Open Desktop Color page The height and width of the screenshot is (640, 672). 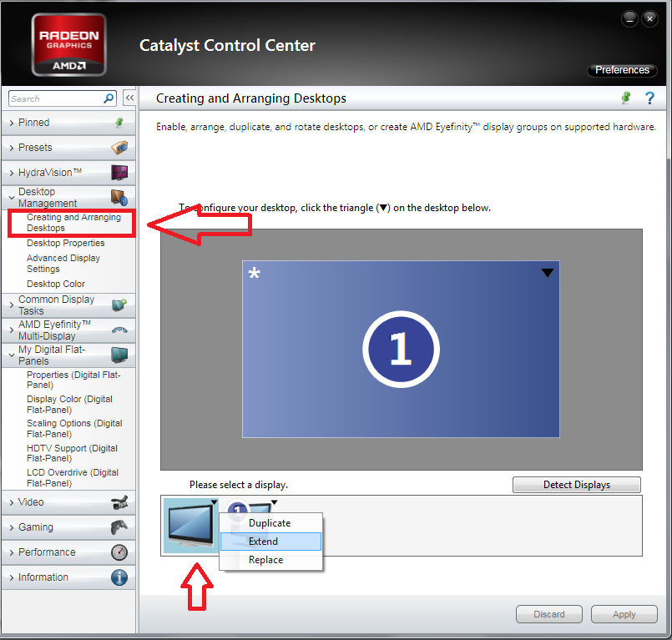click(x=56, y=284)
